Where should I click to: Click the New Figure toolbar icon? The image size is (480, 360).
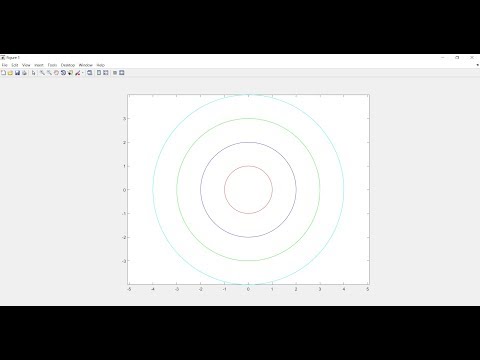3,73
